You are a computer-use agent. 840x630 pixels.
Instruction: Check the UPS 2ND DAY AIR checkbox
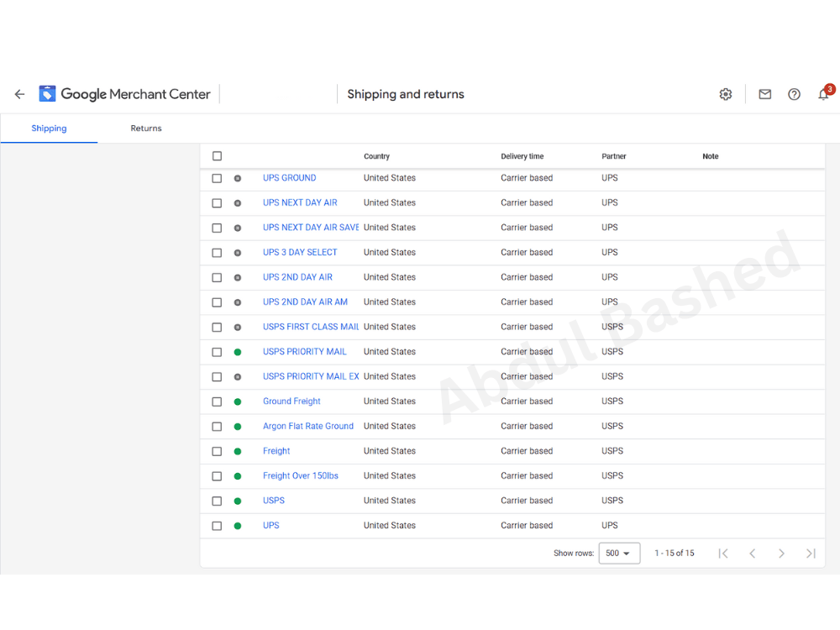[217, 277]
